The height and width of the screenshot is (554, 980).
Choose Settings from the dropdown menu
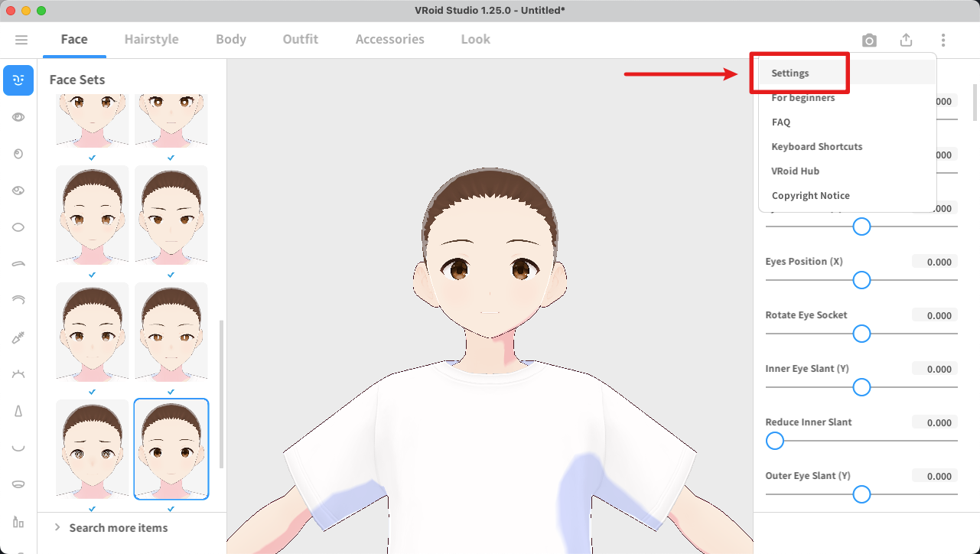pos(790,73)
